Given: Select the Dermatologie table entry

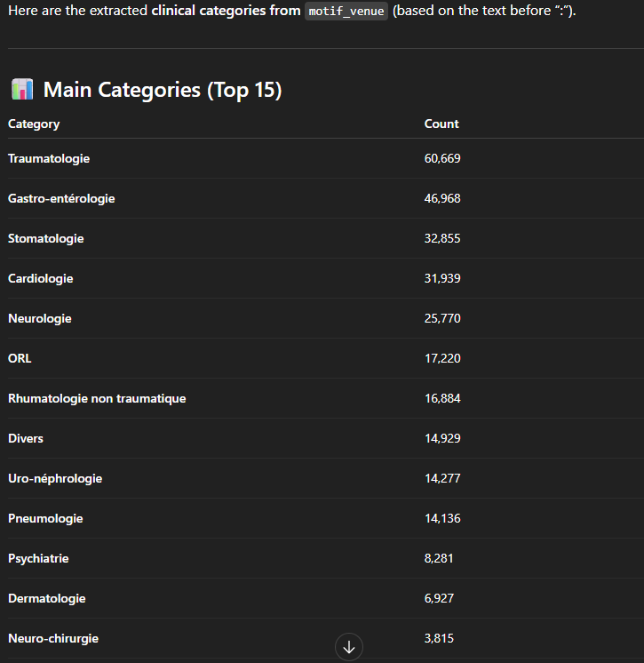Looking at the screenshot, I should click(x=47, y=598).
